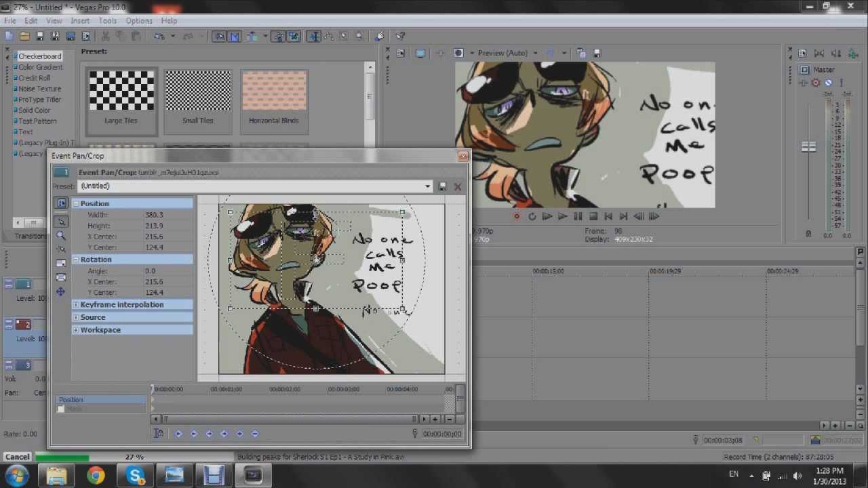Send preview to the external monitor

[420, 53]
